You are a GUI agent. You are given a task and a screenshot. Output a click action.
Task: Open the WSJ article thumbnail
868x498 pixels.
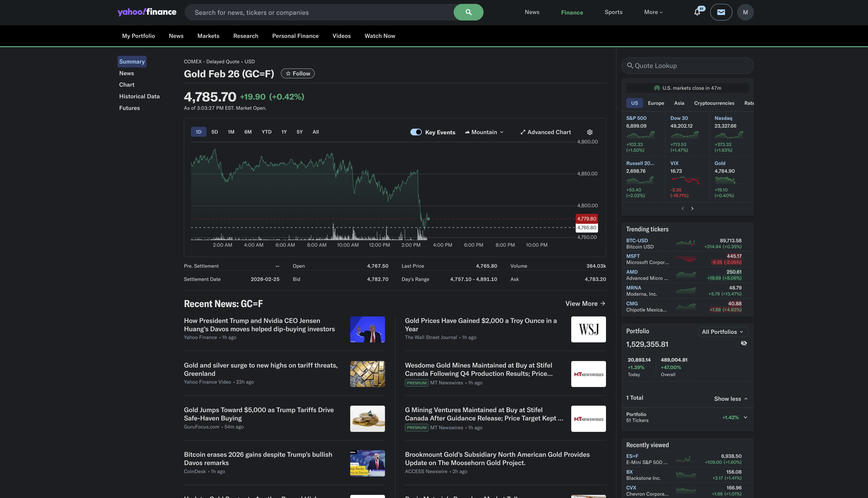click(588, 329)
